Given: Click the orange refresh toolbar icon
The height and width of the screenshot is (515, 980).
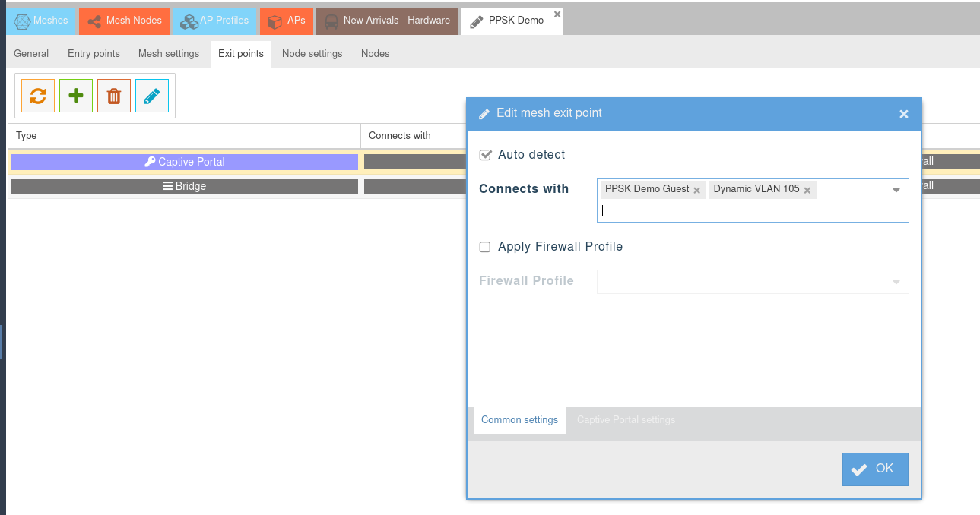Looking at the screenshot, I should pos(38,96).
